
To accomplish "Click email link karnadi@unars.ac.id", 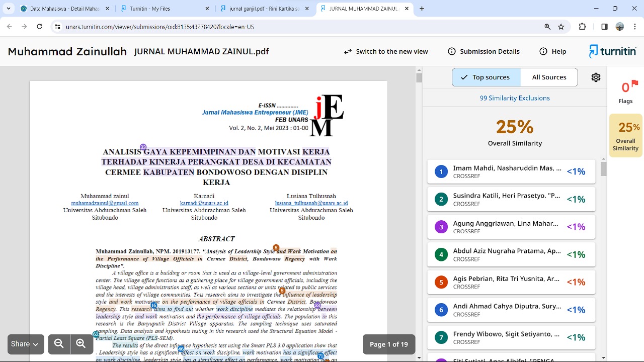I will click(204, 203).
